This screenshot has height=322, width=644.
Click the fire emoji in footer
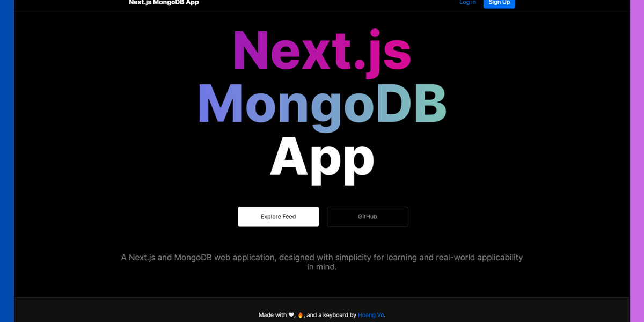(301, 315)
